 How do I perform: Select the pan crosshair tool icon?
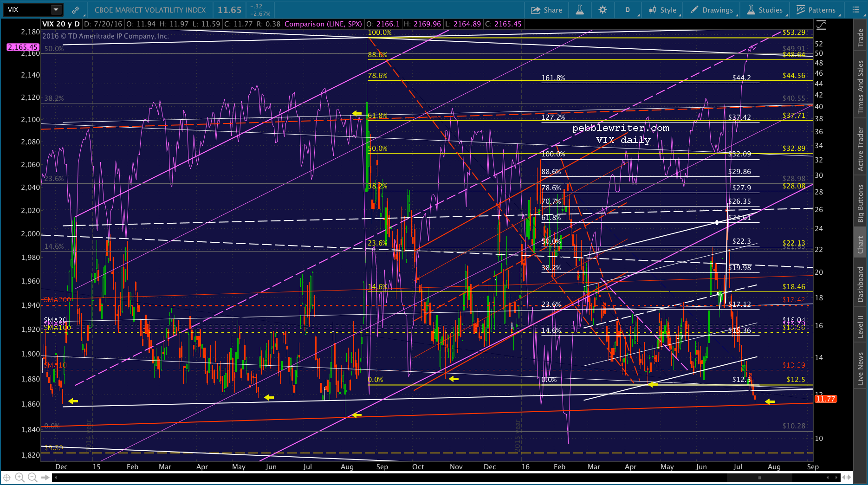click(x=7, y=477)
